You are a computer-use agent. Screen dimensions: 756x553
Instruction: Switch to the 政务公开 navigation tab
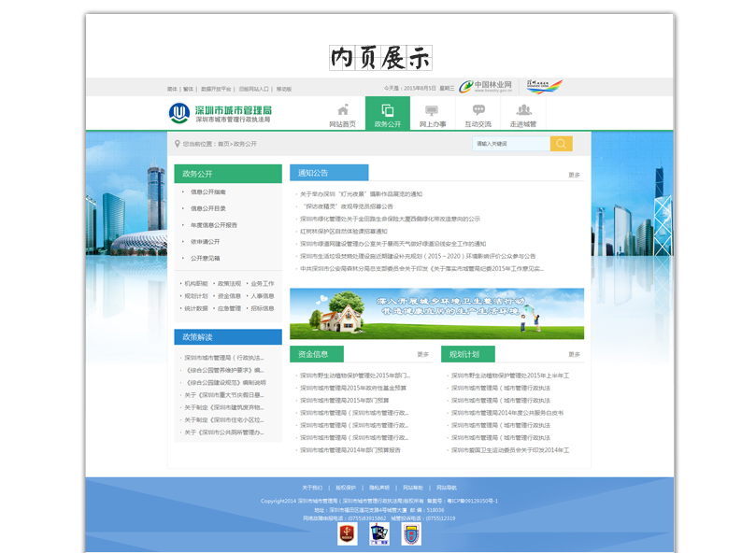pyautogui.click(x=387, y=114)
